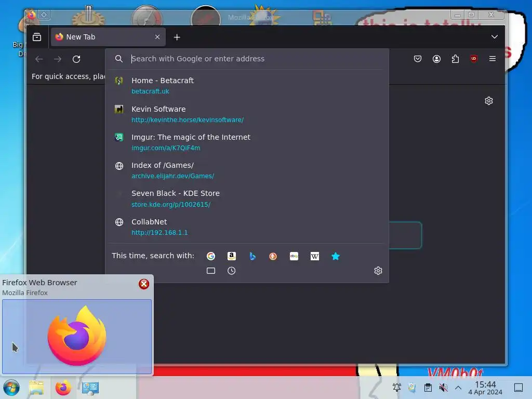Open Home - Betacraft suggestion
The width and height of the screenshot is (532, 399).
pyautogui.click(x=247, y=86)
